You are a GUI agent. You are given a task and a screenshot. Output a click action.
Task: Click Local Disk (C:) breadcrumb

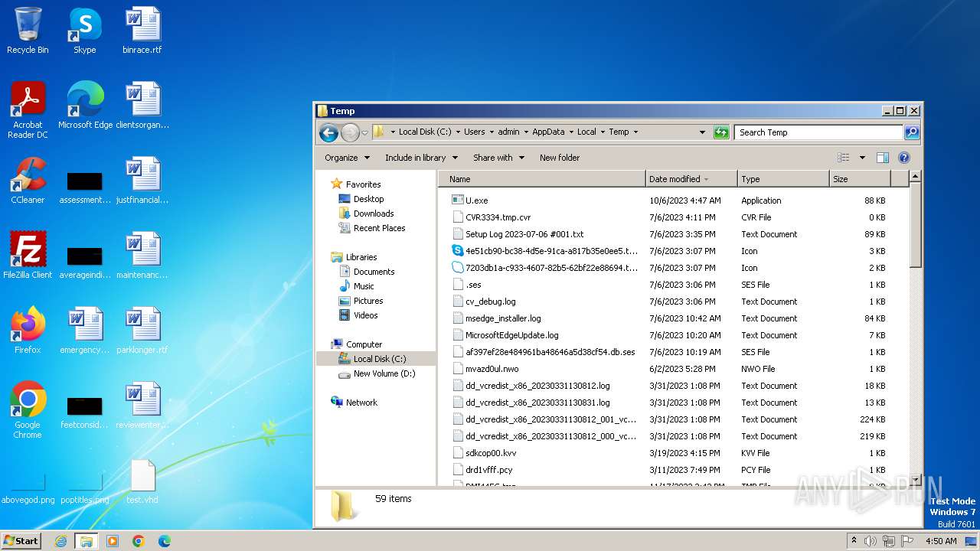pos(425,132)
